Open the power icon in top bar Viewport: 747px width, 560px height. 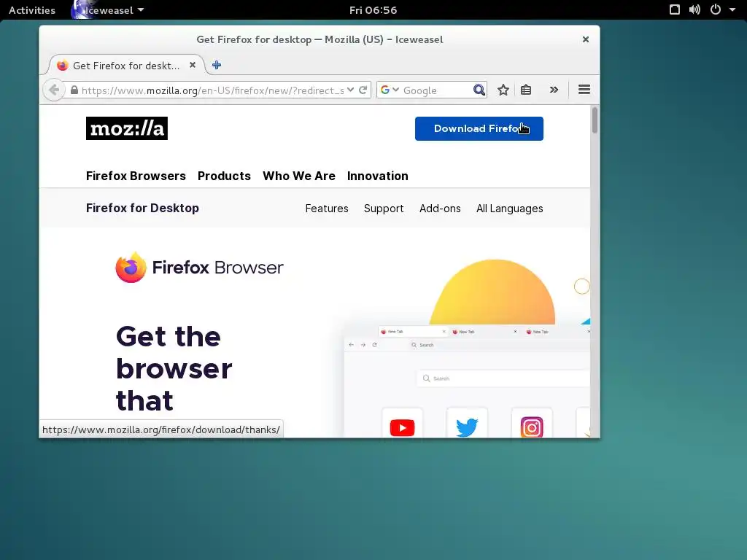(x=716, y=9)
